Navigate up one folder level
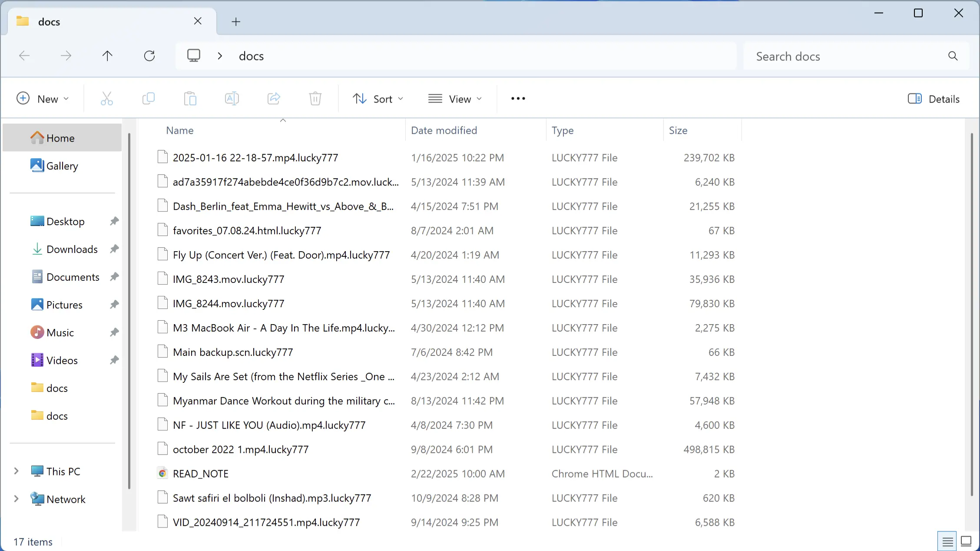 click(107, 56)
